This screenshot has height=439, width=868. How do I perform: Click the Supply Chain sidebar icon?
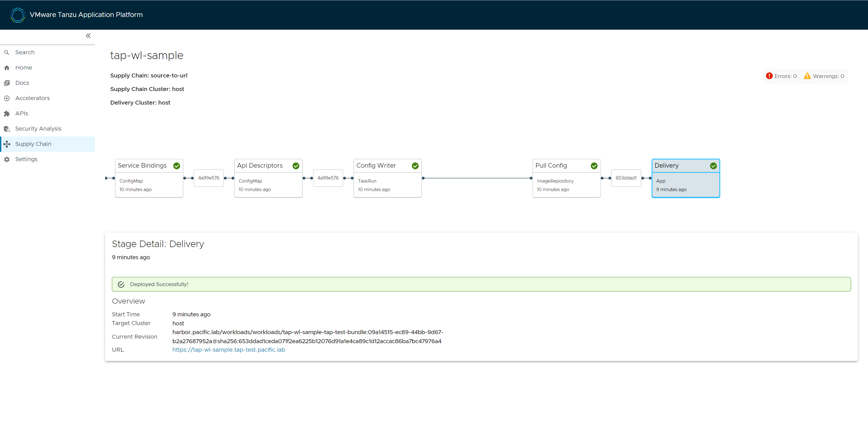7,144
